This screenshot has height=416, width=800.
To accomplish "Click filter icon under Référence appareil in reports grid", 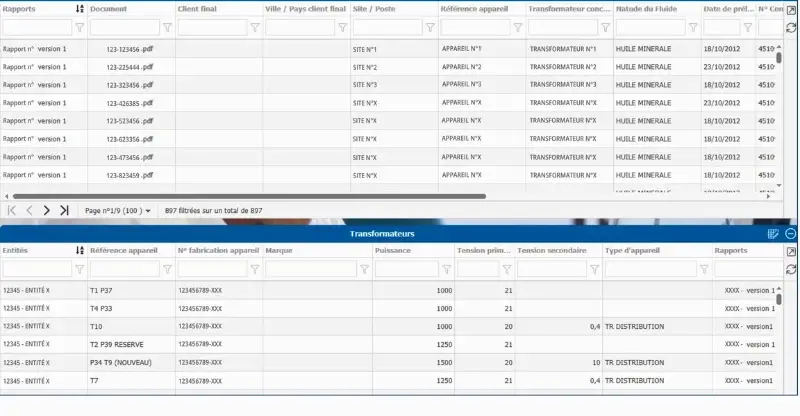I will coord(518,28).
